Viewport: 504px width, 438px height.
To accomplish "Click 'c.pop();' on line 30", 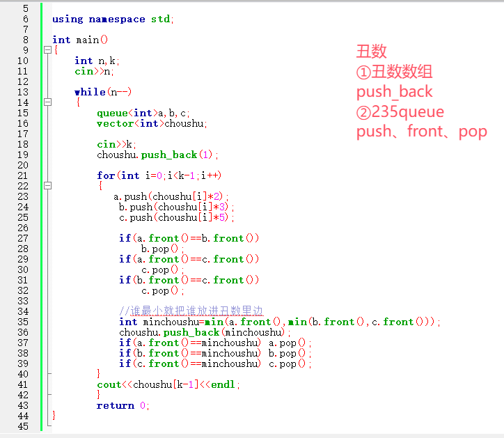I will coord(163,269).
